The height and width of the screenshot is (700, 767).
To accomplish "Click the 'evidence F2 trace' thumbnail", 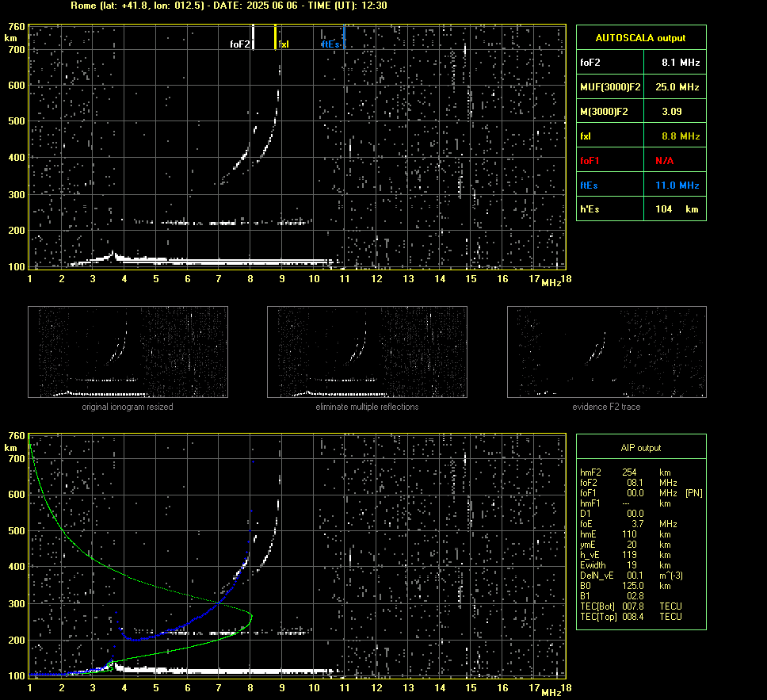I will point(607,352).
